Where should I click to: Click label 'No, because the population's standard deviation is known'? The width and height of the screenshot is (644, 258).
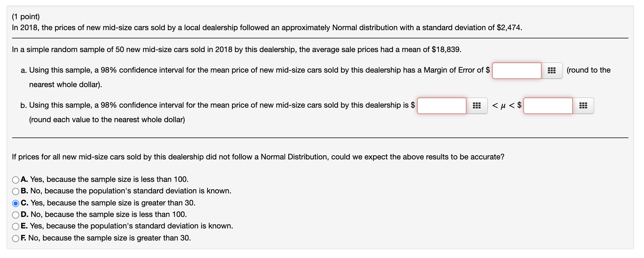tap(131, 191)
